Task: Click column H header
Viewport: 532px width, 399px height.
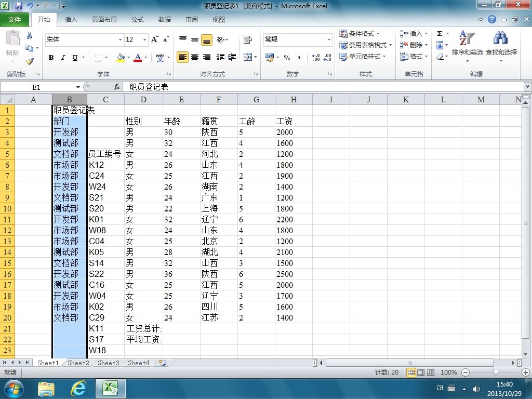Action: point(294,99)
